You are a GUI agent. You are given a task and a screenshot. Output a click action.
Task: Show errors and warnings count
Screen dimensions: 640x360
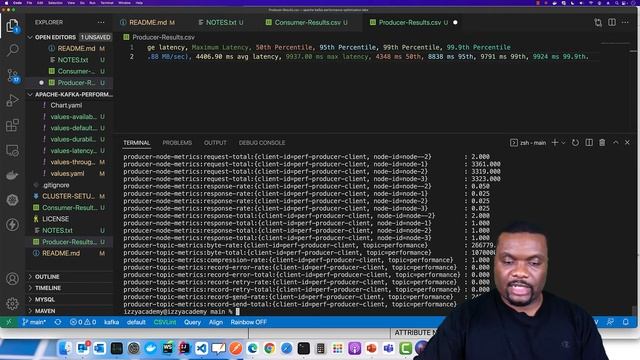[x=83, y=322]
